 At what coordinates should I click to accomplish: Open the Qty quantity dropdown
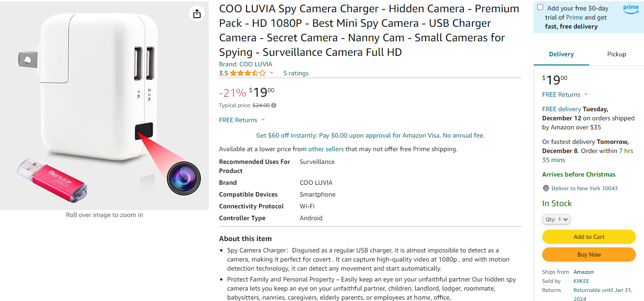[x=556, y=219]
